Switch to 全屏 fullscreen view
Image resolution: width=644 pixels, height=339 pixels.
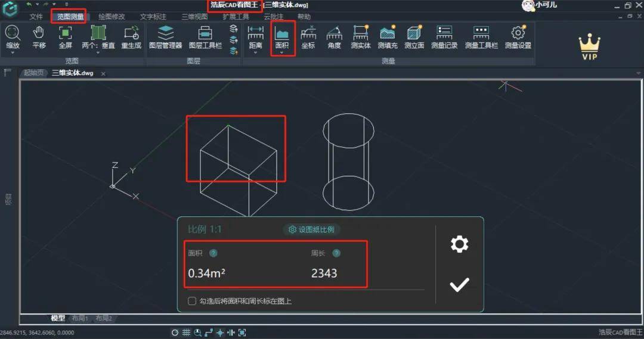point(65,37)
